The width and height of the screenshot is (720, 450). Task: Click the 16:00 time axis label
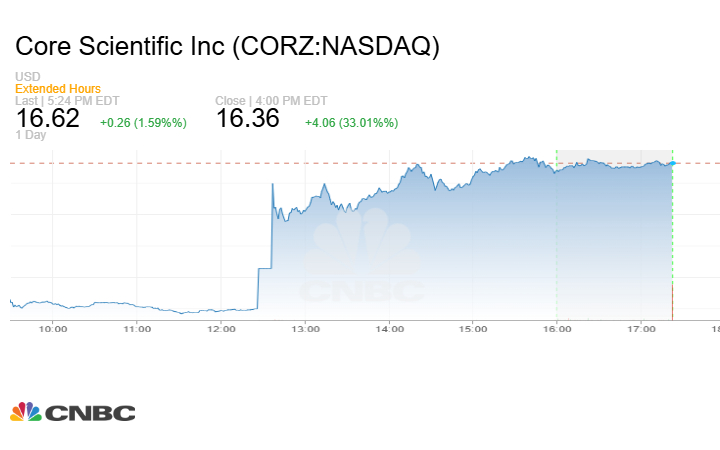[x=557, y=328]
